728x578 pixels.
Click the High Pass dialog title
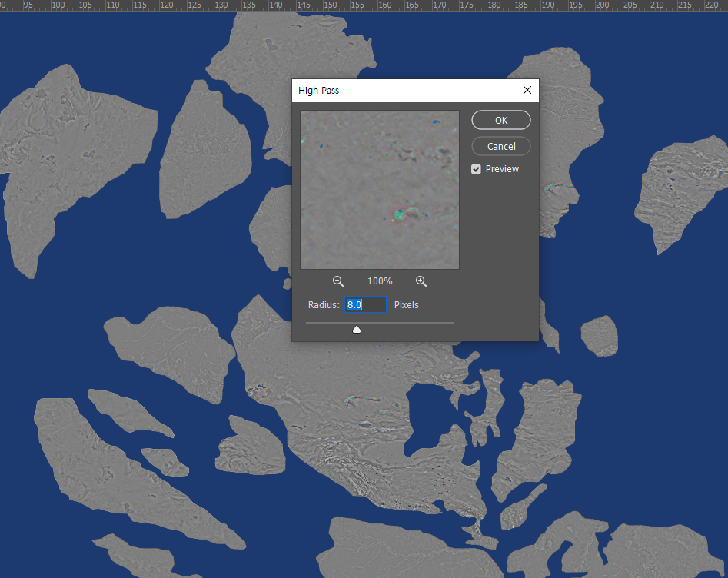click(x=318, y=91)
